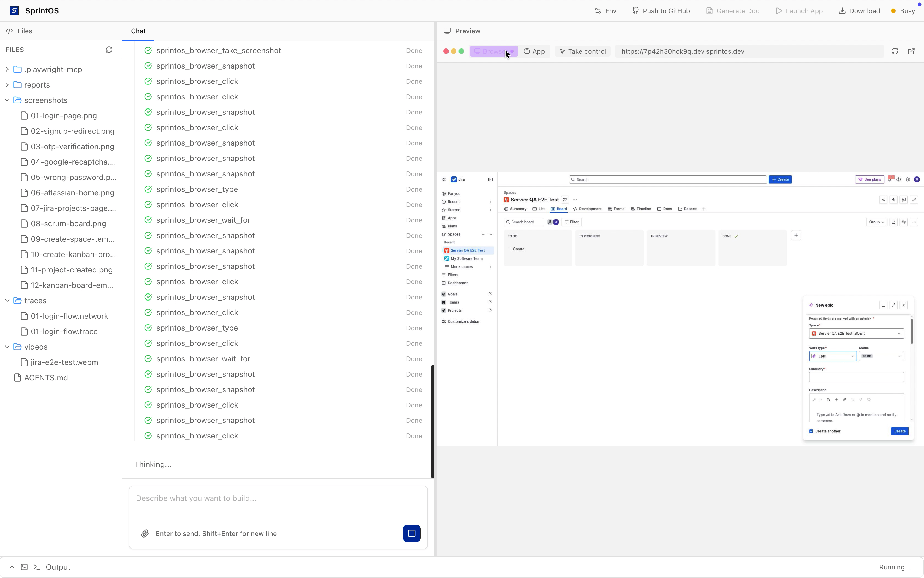
Task: Open board insights chart icon
Action: tap(893, 222)
